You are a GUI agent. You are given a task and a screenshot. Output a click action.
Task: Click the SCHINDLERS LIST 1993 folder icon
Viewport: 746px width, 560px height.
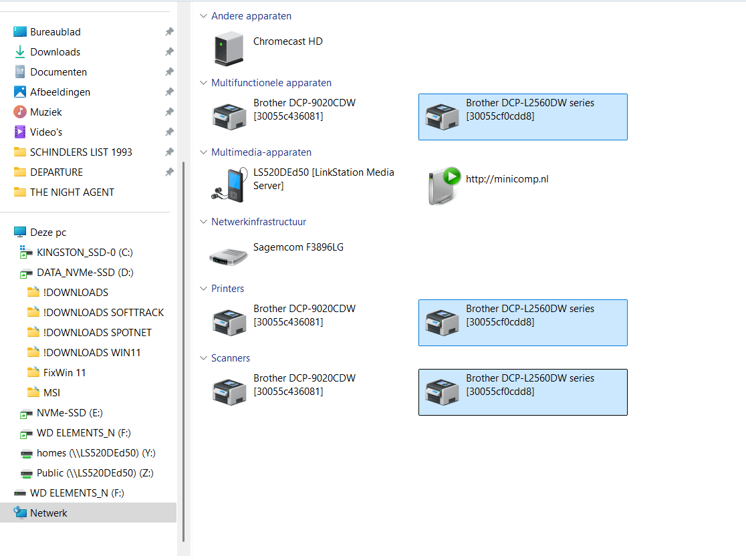pyautogui.click(x=20, y=152)
